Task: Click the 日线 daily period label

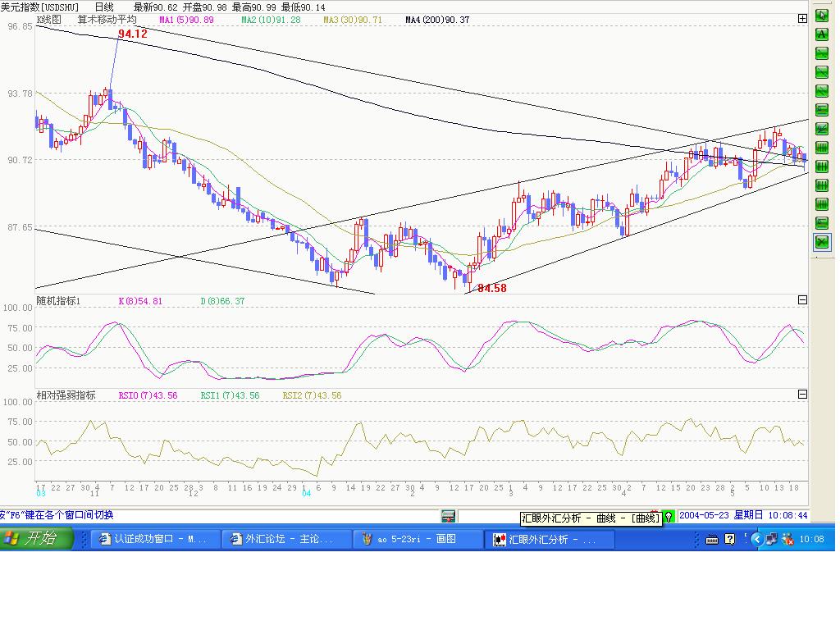Action: point(104,7)
